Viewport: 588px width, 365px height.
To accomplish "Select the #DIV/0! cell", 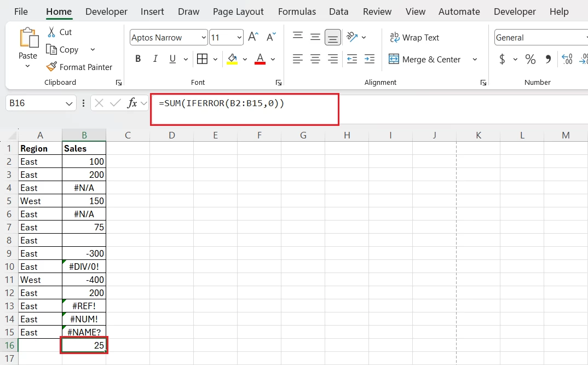I will click(84, 266).
